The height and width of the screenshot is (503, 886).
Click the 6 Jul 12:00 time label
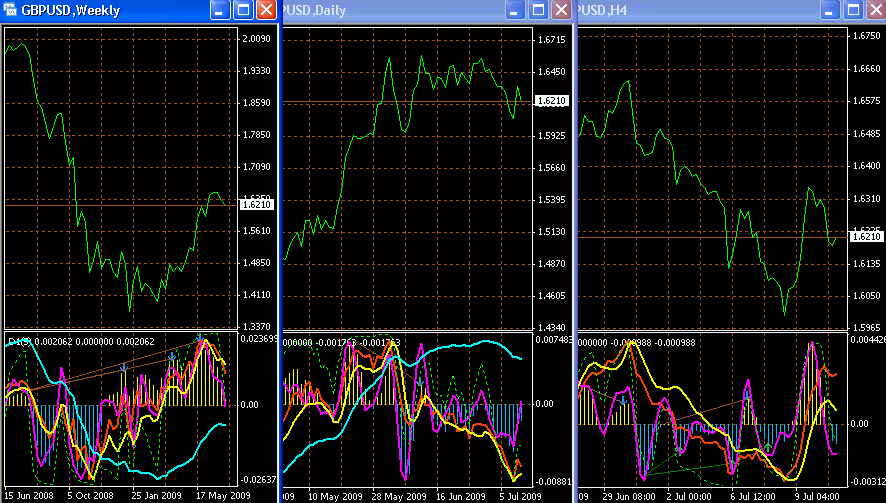(753, 497)
